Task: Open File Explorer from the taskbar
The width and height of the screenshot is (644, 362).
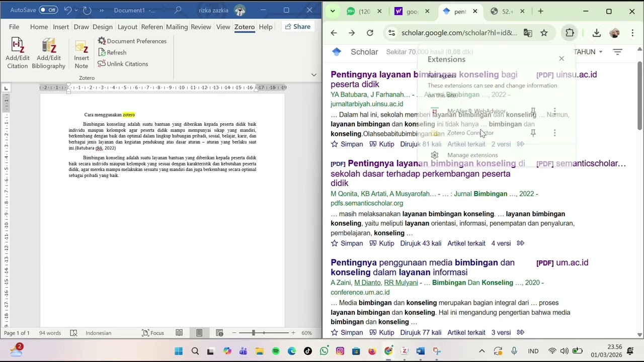Action: click(x=259, y=351)
